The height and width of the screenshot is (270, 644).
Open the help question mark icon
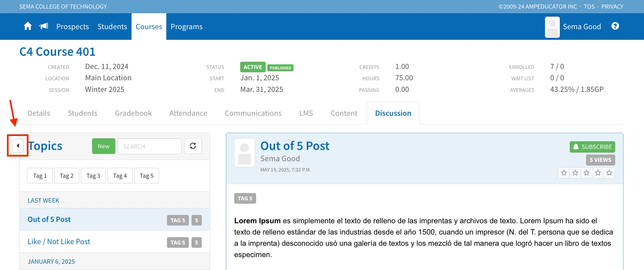(615, 26)
